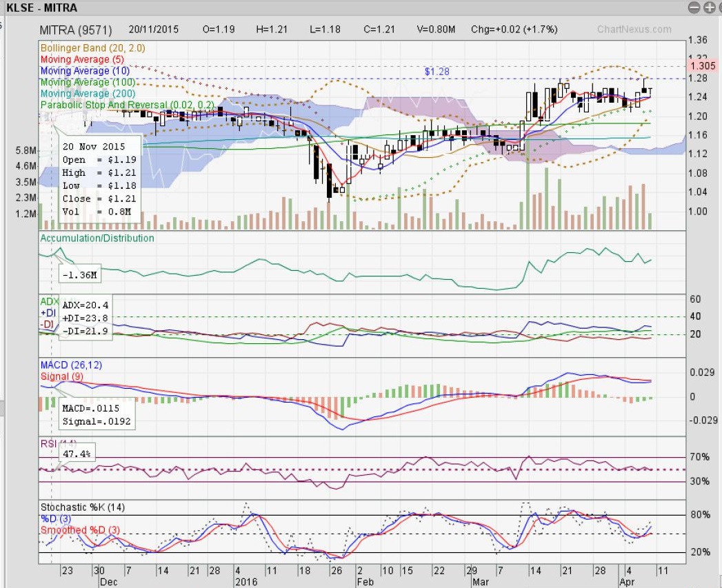Click 'Open = $1.19' in the price tooltip

[99, 160]
